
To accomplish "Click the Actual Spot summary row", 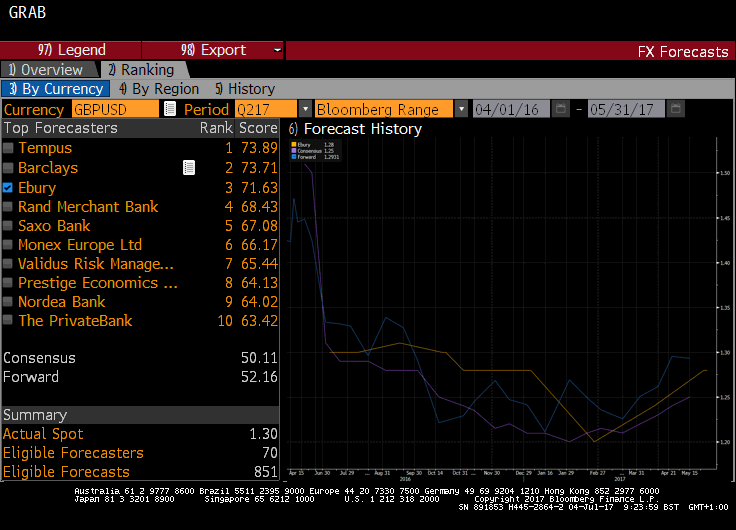I will pyautogui.click(x=140, y=434).
